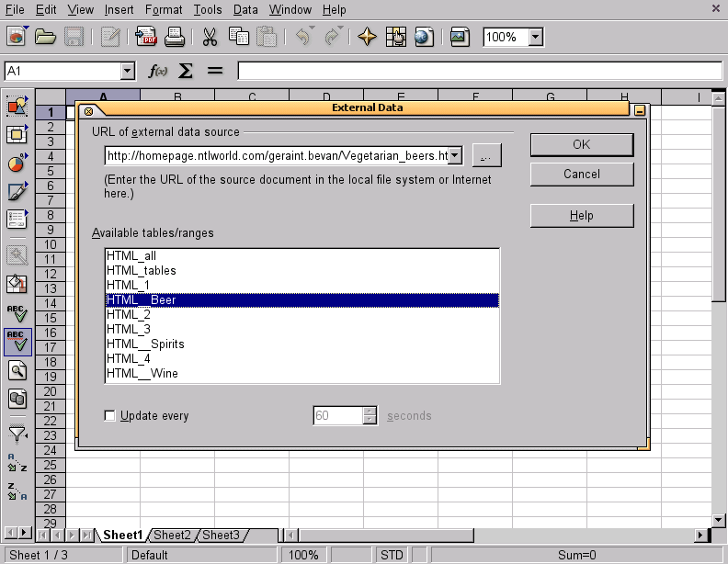Select HTML_all in the tables list

[x=302, y=256]
